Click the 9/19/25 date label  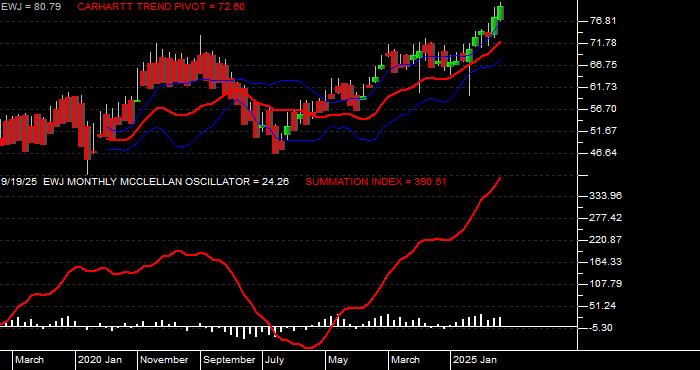tap(19, 182)
